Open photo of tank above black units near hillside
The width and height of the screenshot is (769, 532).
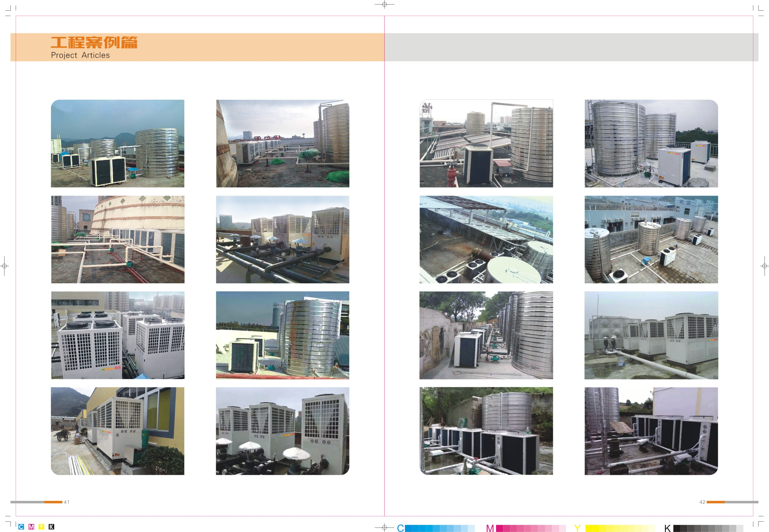486,431
